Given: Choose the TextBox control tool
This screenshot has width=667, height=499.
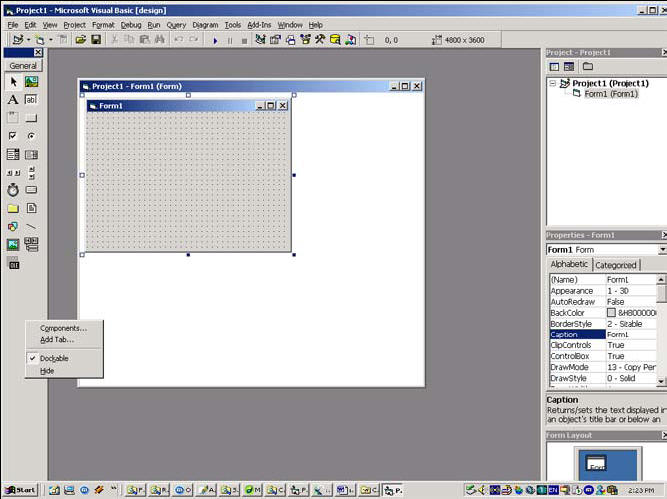Looking at the screenshot, I should click(31, 100).
